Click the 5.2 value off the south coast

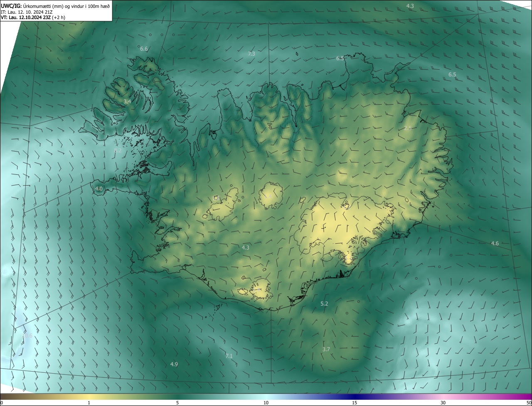(x=324, y=304)
